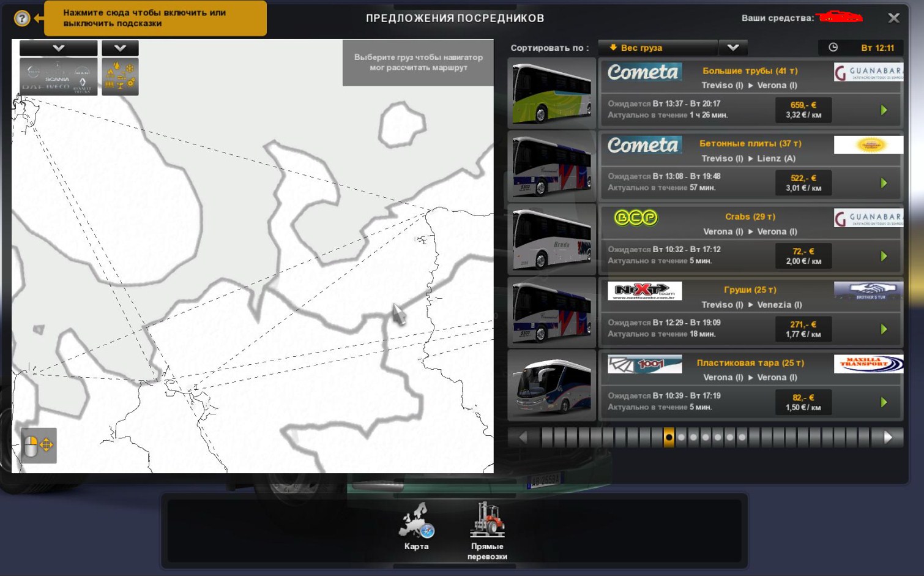This screenshot has width=924, height=576.
Task: Select the bus thumbnail for Бетонные плиты
Action: (552, 166)
